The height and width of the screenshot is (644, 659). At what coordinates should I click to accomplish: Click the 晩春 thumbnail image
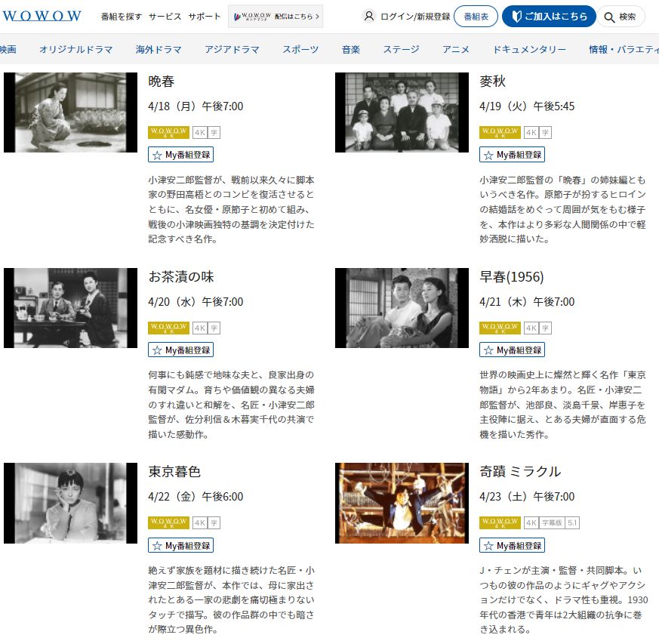tap(71, 112)
